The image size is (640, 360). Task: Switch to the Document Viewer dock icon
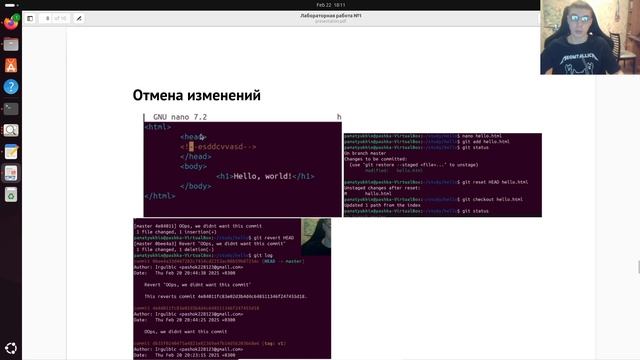[11, 173]
